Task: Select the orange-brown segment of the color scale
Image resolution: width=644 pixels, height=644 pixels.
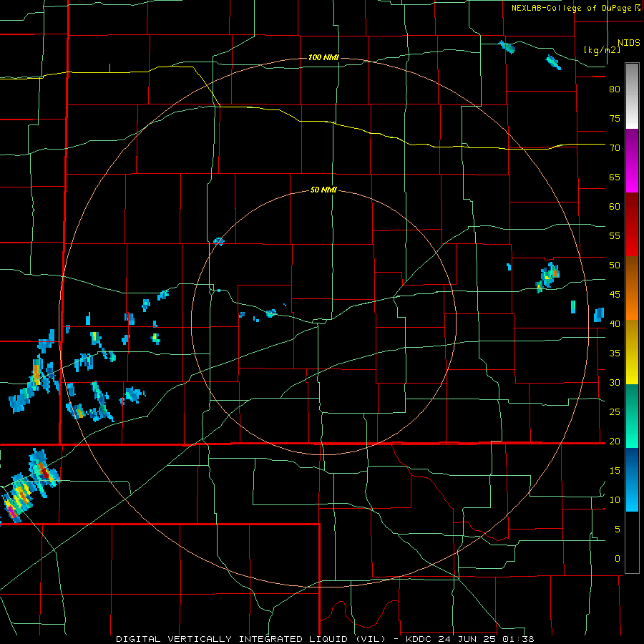Action: [632, 288]
